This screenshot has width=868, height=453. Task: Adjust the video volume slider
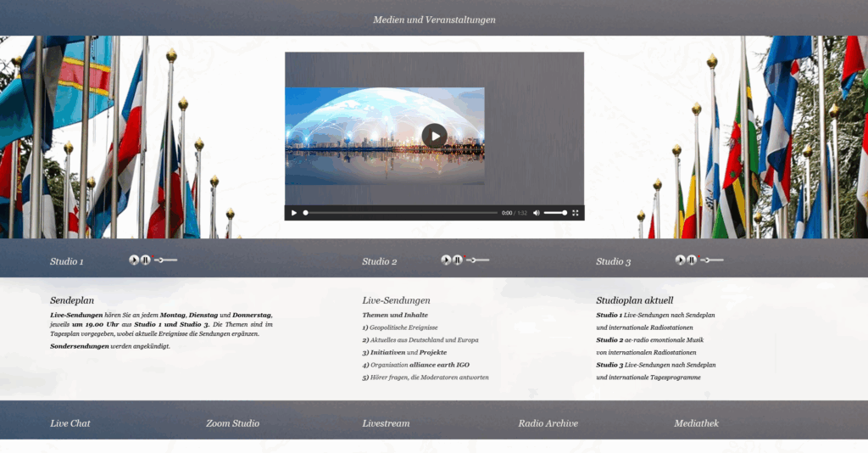[554, 213]
